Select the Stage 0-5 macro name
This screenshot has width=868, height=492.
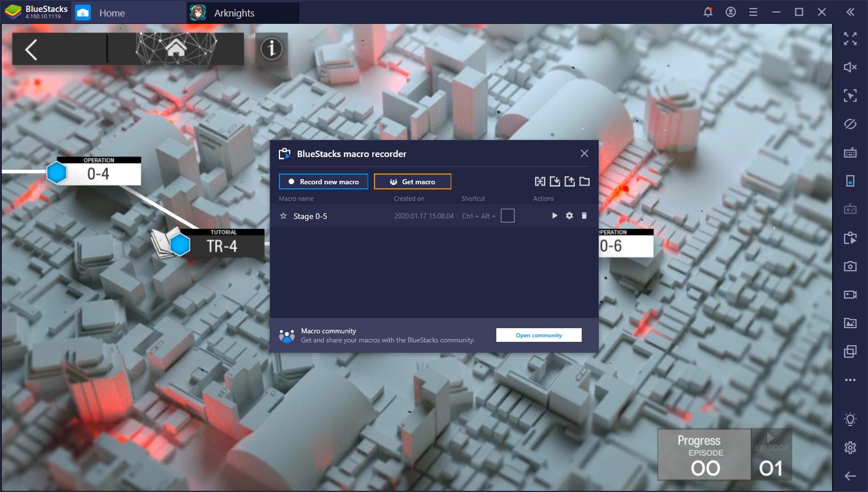(310, 216)
